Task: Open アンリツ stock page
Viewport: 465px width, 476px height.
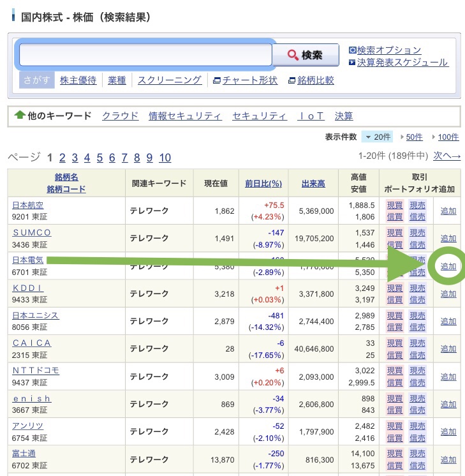Action: [27, 426]
